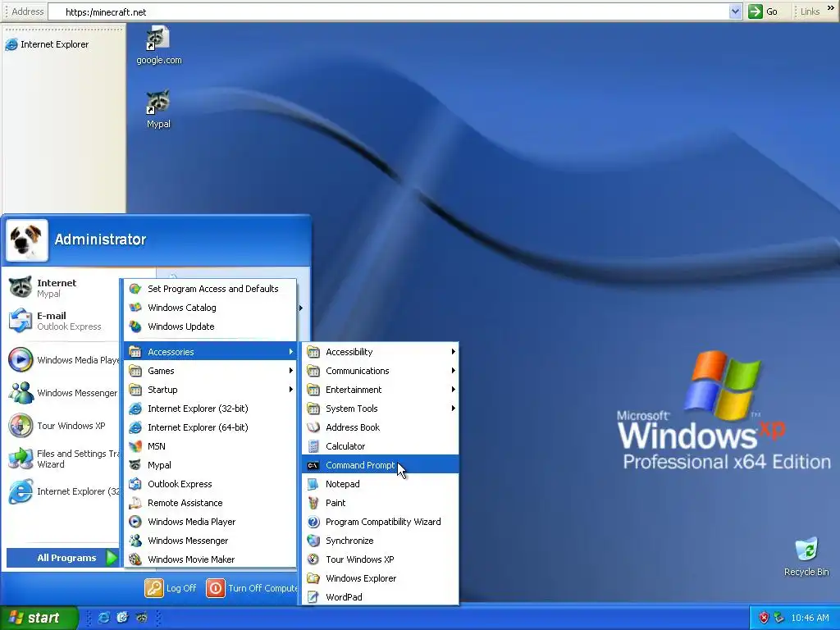Launch Notepad from Accessories menu
The width and height of the screenshot is (840, 630).
(381, 484)
